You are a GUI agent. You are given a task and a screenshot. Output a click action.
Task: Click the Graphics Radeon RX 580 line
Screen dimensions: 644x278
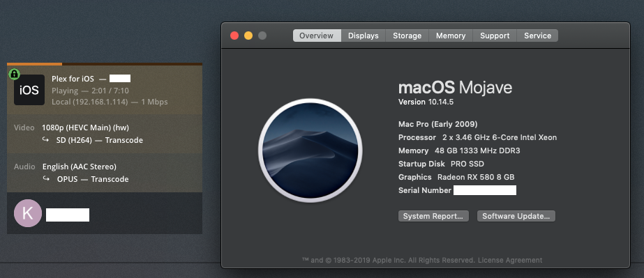pos(456,177)
